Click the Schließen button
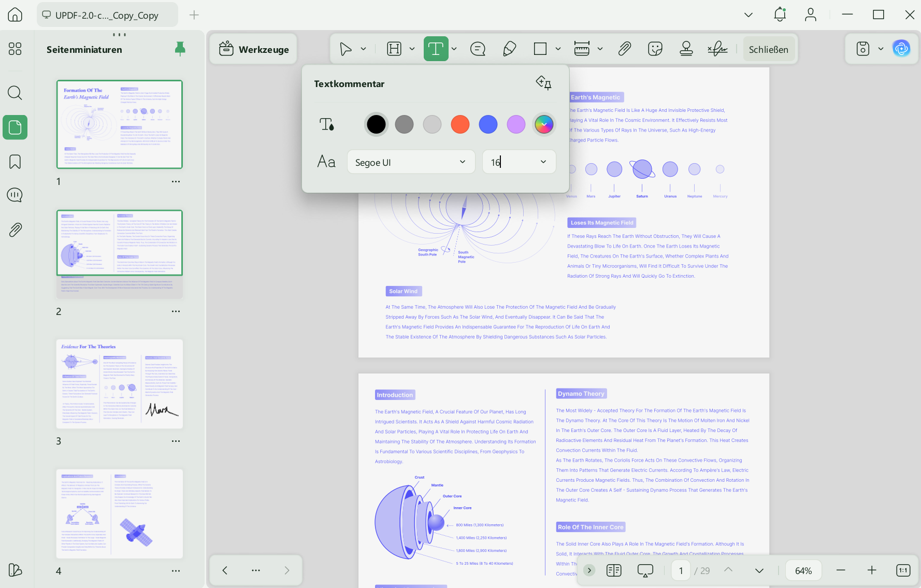This screenshot has height=588, width=921. [x=769, y=49]
